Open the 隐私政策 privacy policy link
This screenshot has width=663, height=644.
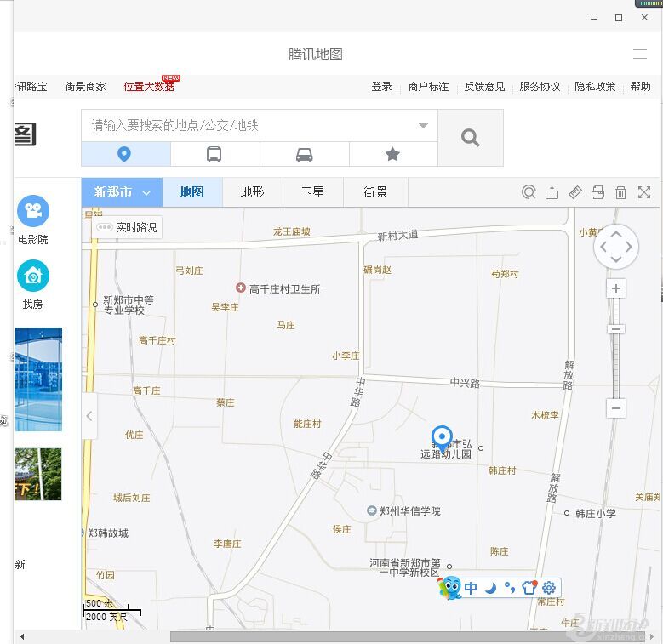click(x=595, y=87)
